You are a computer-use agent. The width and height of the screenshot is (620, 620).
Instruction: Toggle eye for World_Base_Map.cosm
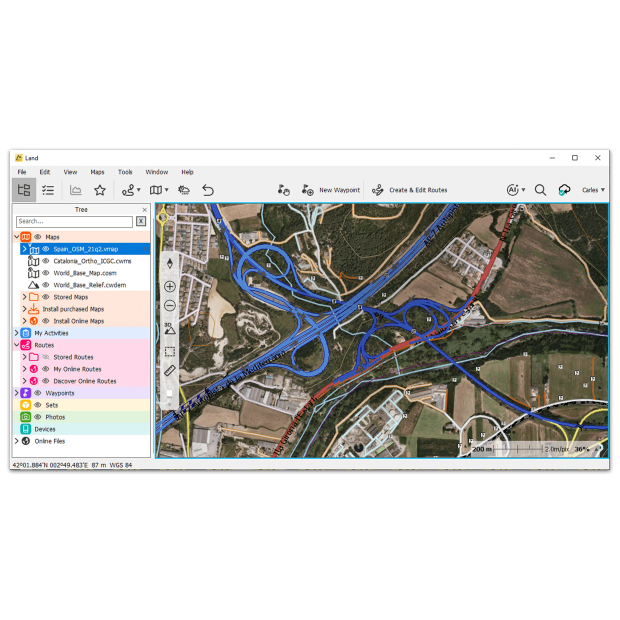(x=46, y=273)
